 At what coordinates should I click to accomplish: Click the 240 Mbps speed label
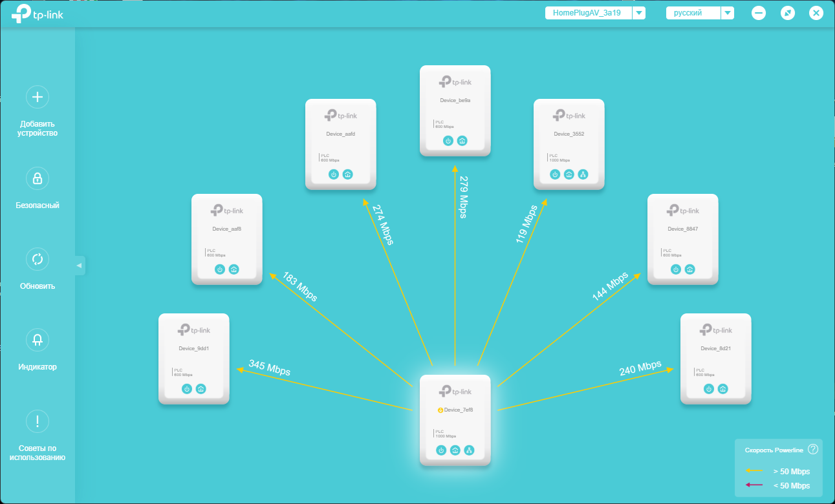point(640,368)
